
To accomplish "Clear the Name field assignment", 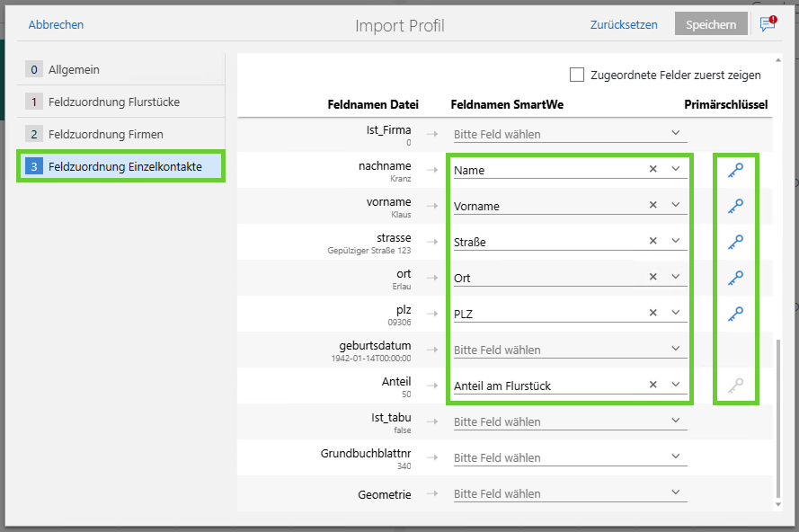I will click(x=653, y=169).
